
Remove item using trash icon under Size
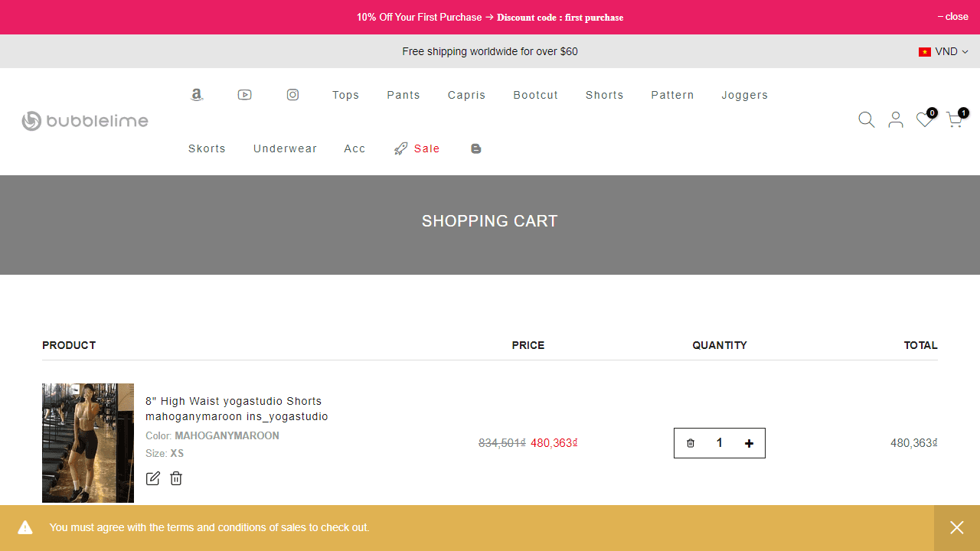point(176,478)
